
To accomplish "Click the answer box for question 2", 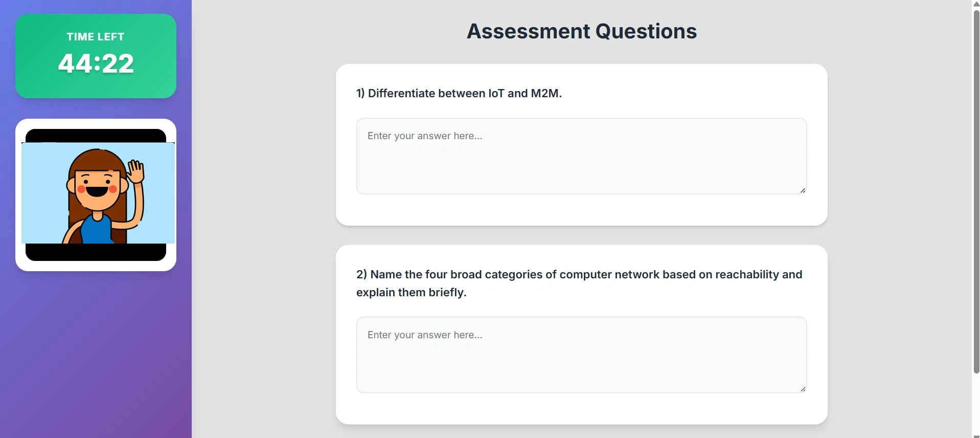I will [x=581, y=355].
